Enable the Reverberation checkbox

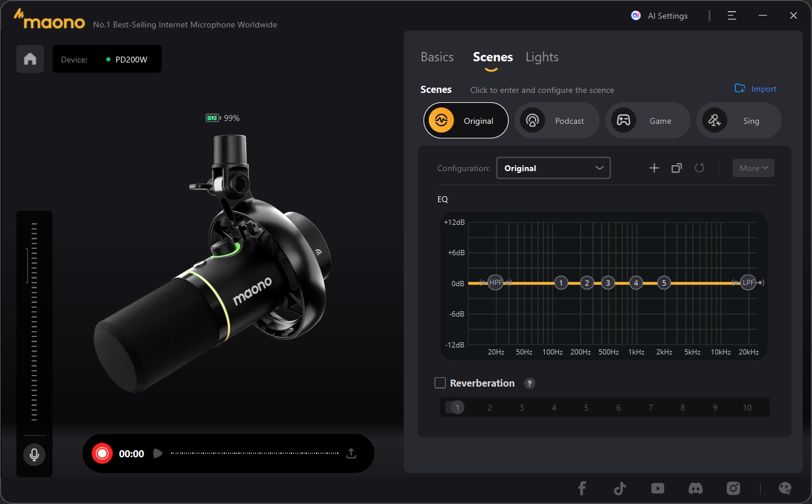pos(440,383)
